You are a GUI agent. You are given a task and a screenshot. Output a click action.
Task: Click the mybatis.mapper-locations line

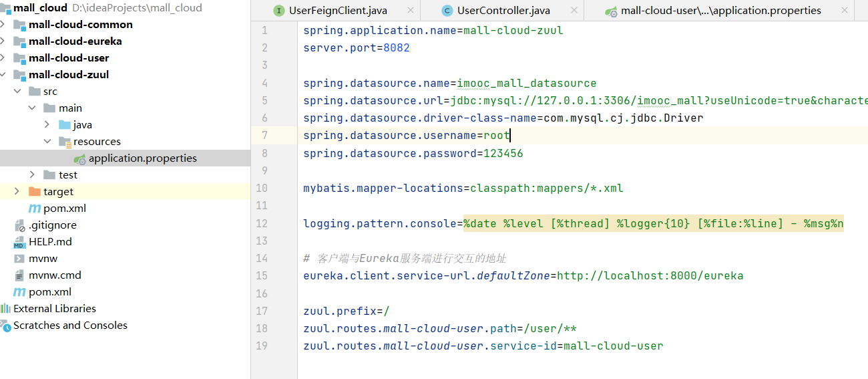[463, 188]
